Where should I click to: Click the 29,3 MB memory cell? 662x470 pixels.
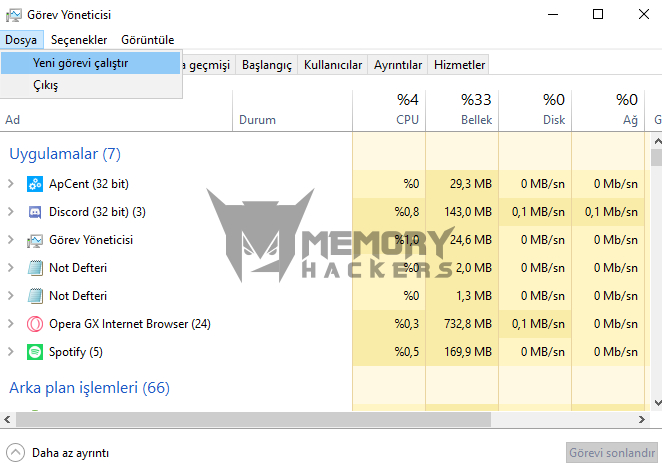coord(462,184)
